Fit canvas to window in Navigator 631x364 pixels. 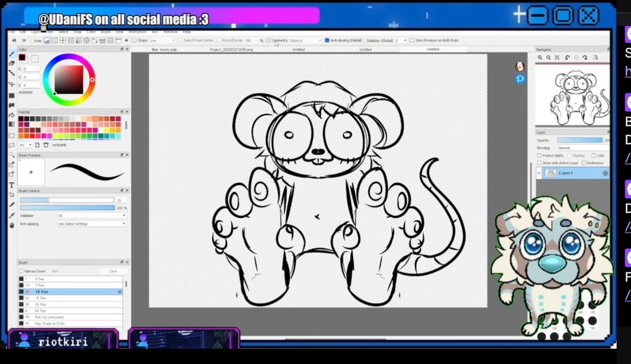(x=557, y=57)
